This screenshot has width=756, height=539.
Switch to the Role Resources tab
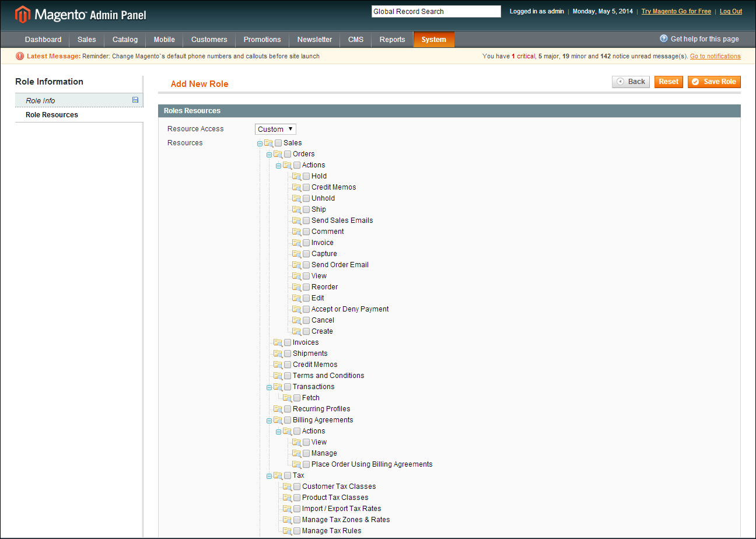tap(79, 115)
